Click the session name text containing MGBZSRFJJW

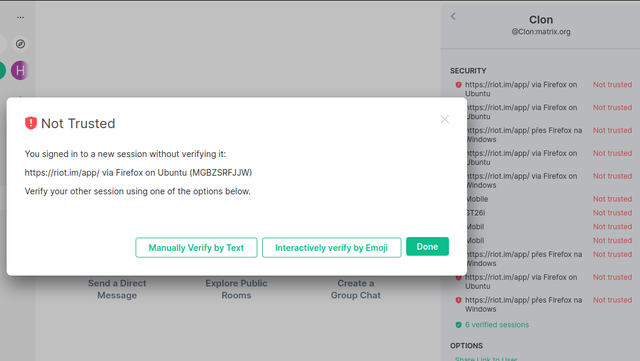pyautogui.click(x=138, y=172)
